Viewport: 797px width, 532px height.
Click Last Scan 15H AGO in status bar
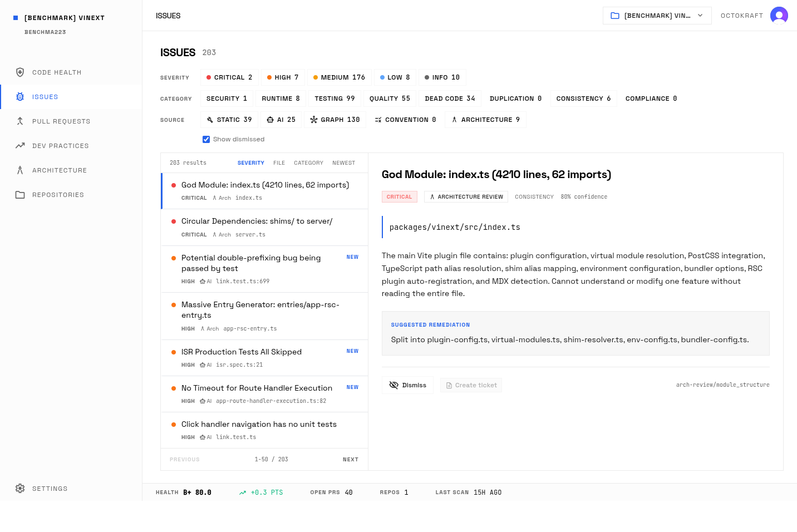click(x=469, y=492)
